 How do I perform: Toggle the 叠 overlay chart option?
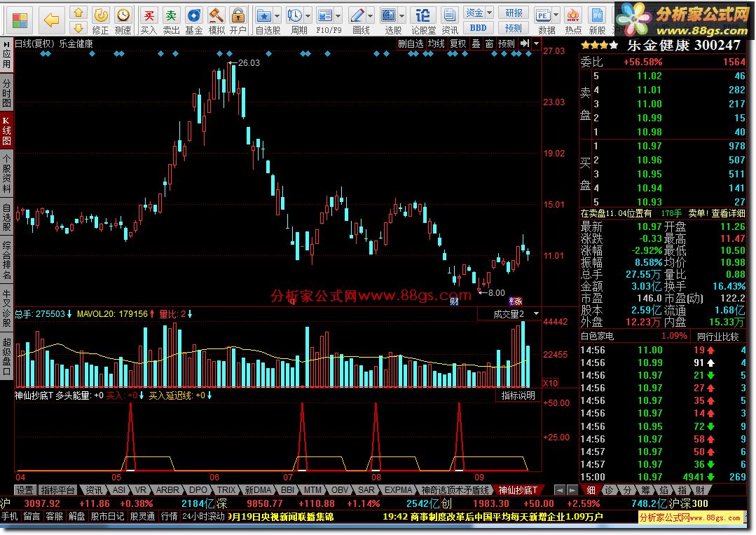(x=476, y=44)
